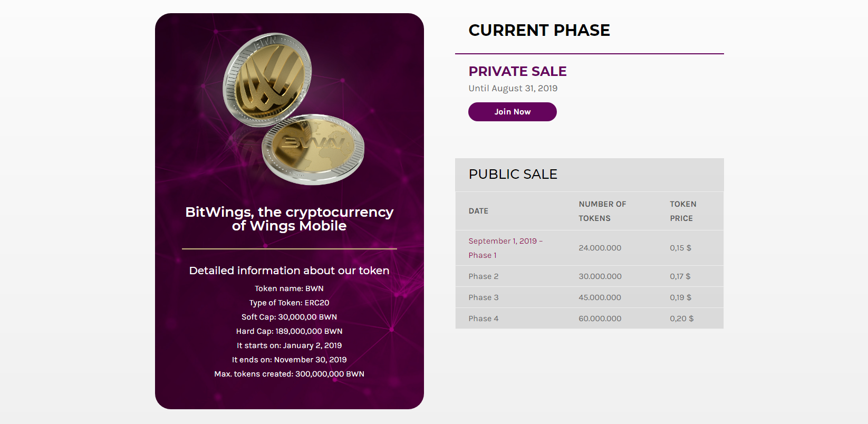Click the NUMBER OF TOKENS column header
868x424 pixels.
[602, 211]
